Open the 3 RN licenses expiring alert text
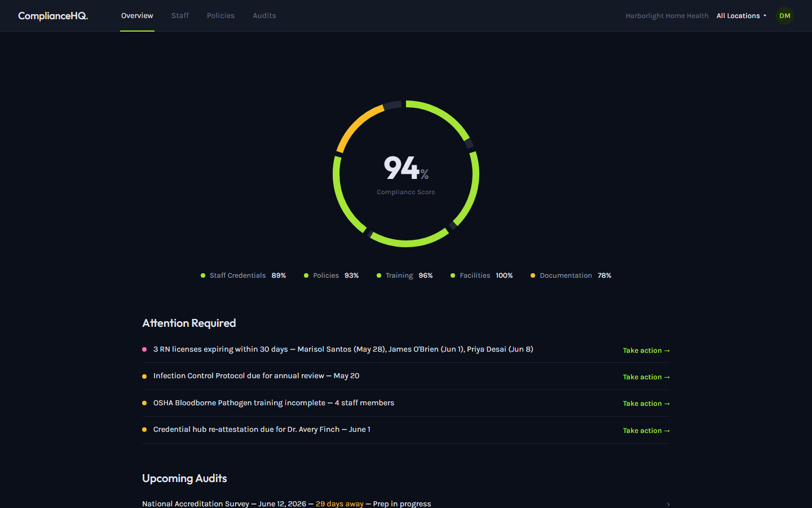This screenshot has width=812, height=508. [343, 349]
